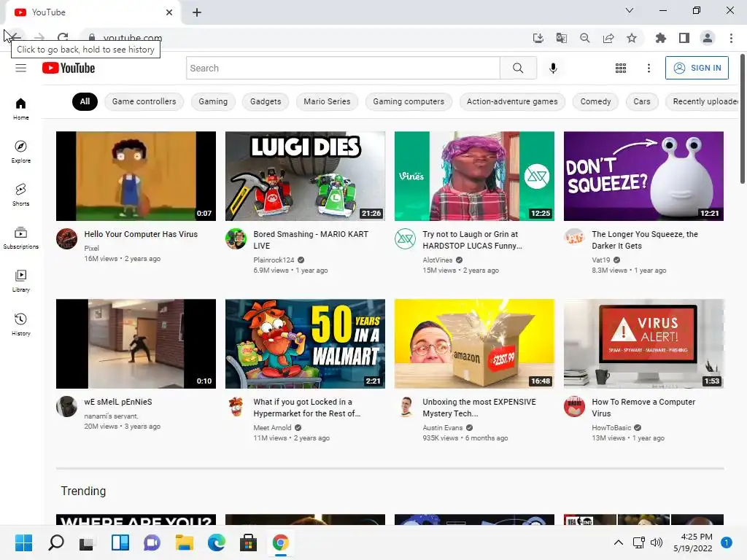The image size is (747, 560).
Task: Open the 50 Years in a Walmart thumbnail
Action: 305,344
